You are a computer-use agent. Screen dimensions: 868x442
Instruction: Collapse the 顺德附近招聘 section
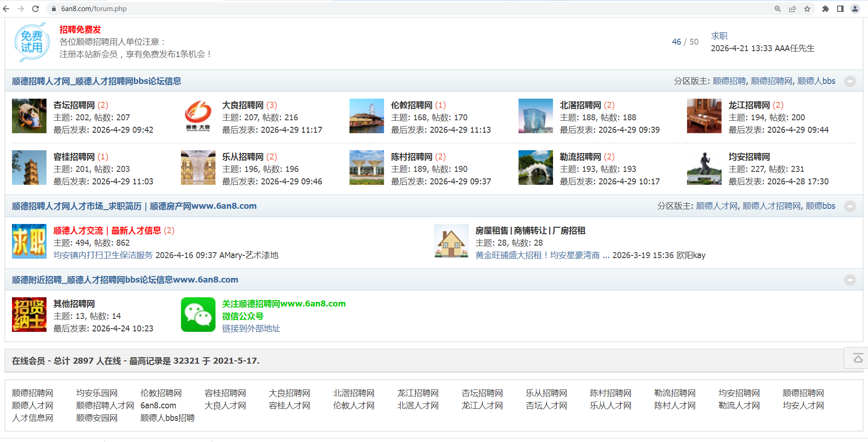tap(850, 280)
